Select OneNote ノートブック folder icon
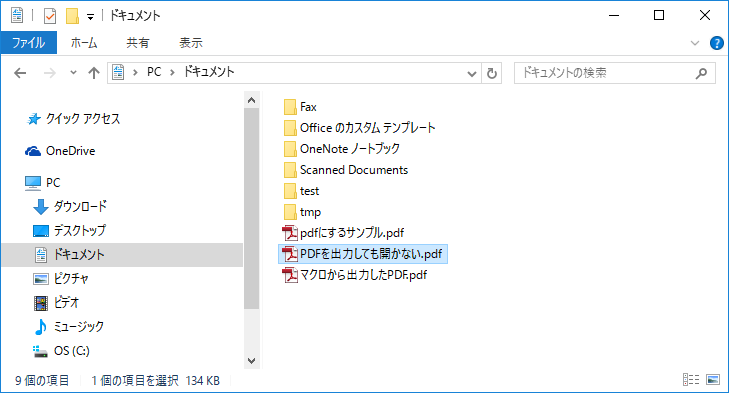729x393 pixels. 290,149
